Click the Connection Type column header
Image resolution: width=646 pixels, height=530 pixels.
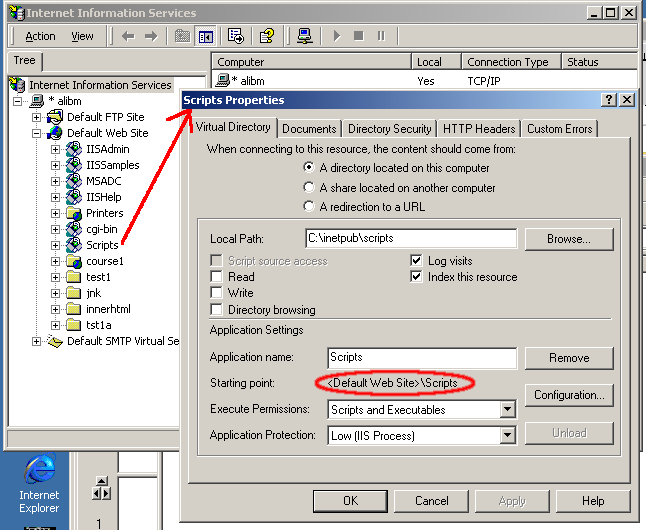click(511, 62)
